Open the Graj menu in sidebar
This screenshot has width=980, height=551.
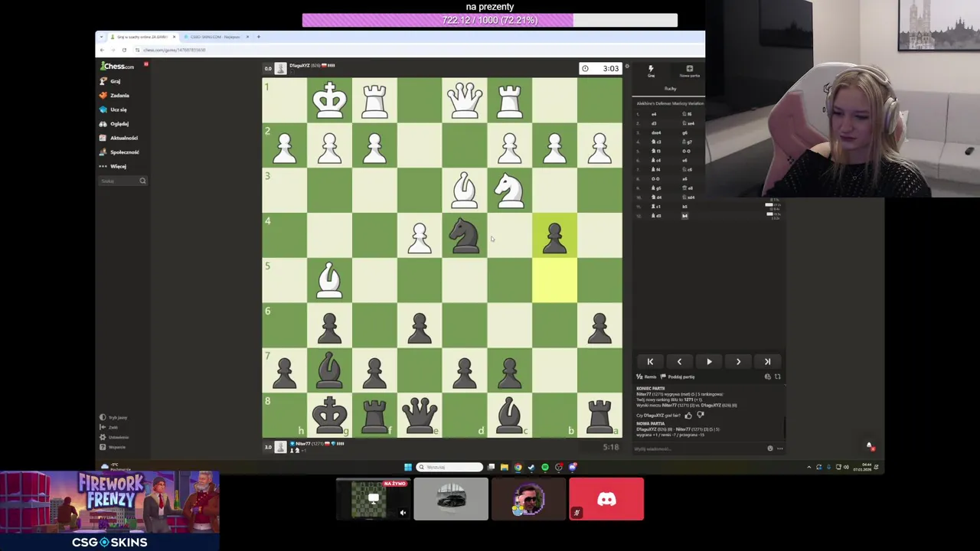(110, 81)
